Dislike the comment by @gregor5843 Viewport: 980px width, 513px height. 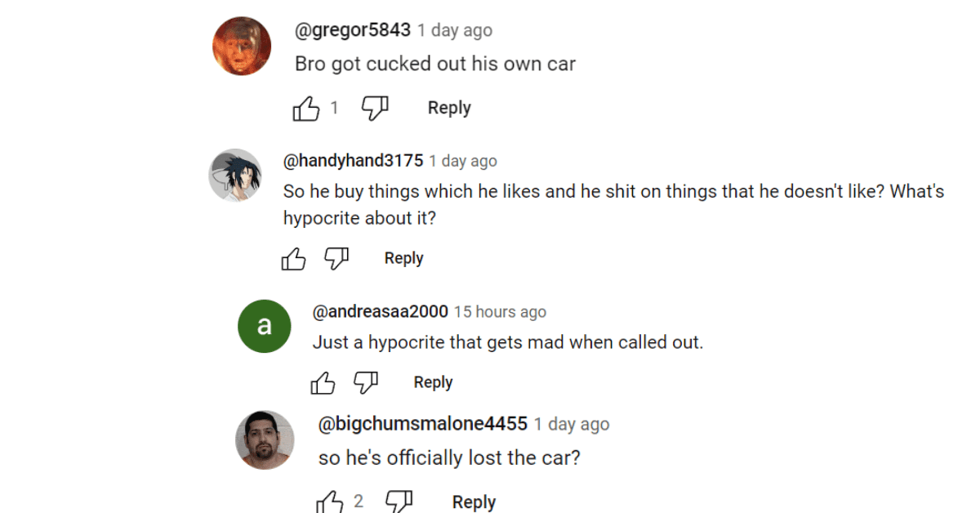(x=375, y=109)
